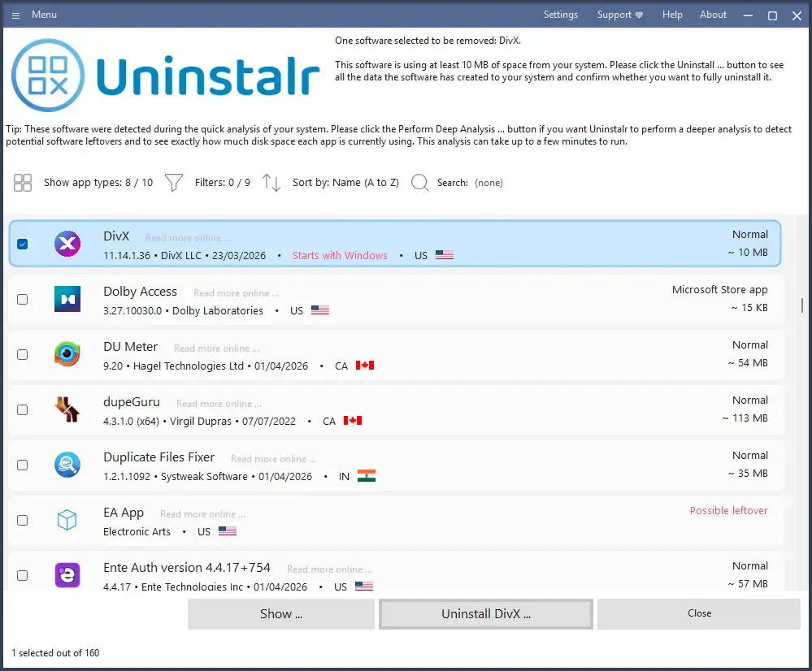
Task: Click the list vertical scrollbar thumb
Action: 802,305
